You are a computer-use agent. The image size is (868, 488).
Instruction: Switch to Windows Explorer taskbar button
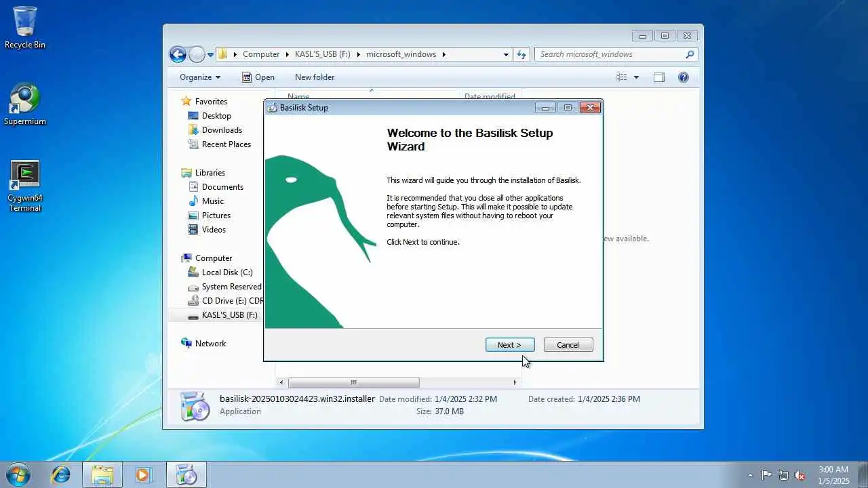(102, 474)
